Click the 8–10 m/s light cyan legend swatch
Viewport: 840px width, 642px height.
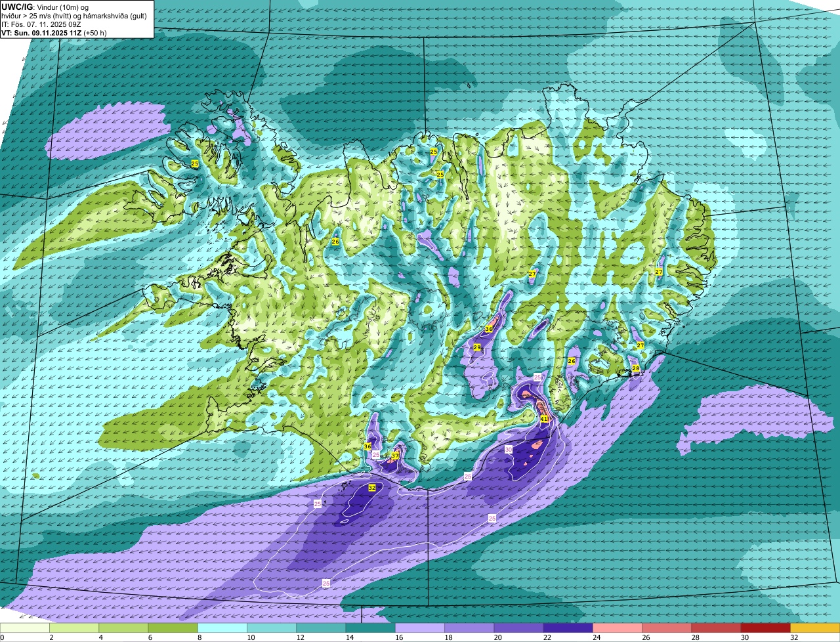coord(222,628)
